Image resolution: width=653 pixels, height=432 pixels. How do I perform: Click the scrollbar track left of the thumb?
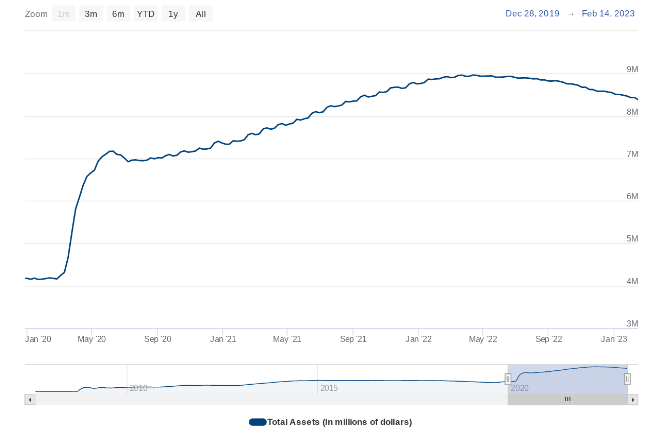click(270, 399)
